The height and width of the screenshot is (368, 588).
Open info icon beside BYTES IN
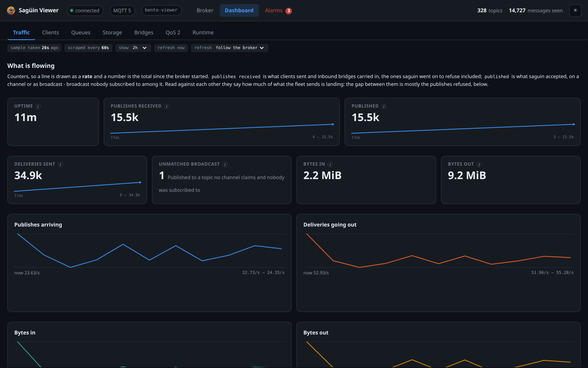tap(330, 165)
